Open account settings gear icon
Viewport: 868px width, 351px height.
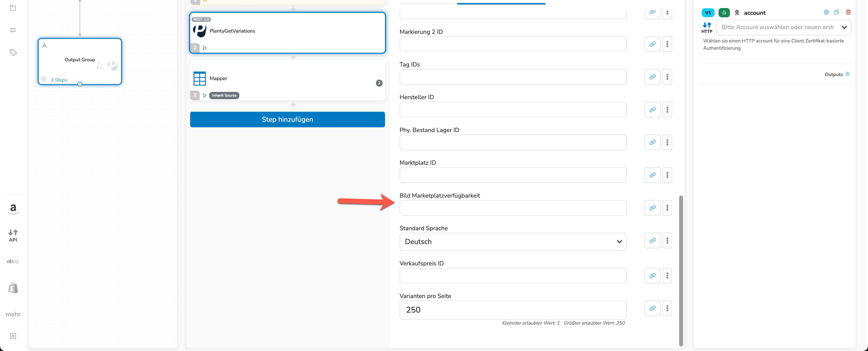[x=826, y=13]
